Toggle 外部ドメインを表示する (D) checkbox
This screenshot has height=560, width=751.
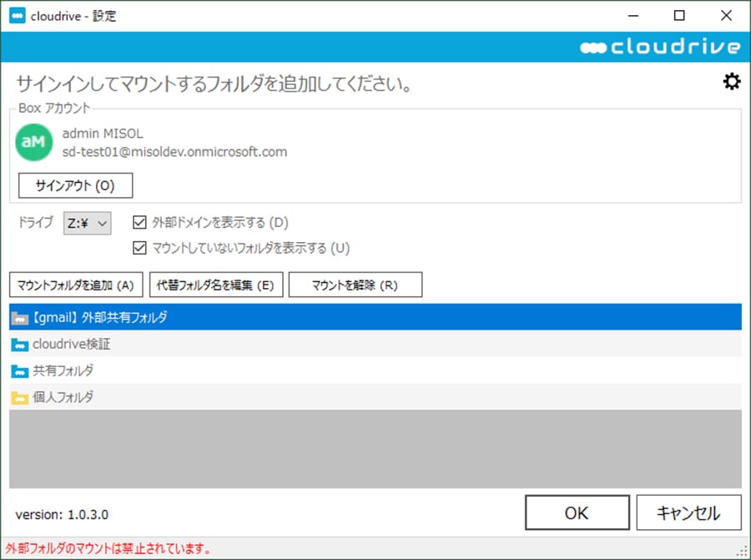139,222
